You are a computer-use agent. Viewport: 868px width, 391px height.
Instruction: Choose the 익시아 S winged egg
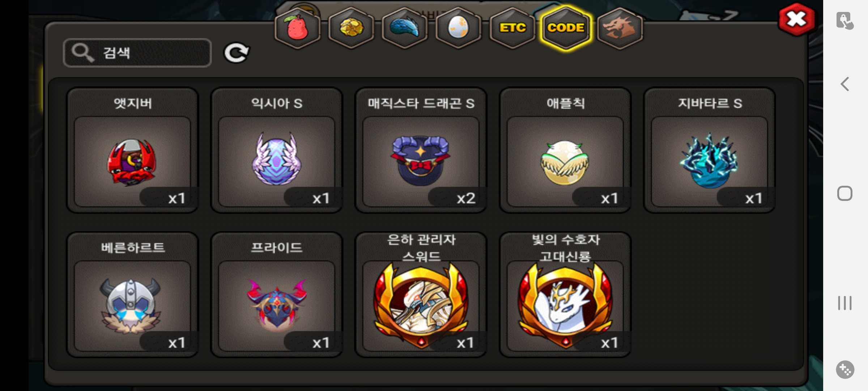point(277,150)
